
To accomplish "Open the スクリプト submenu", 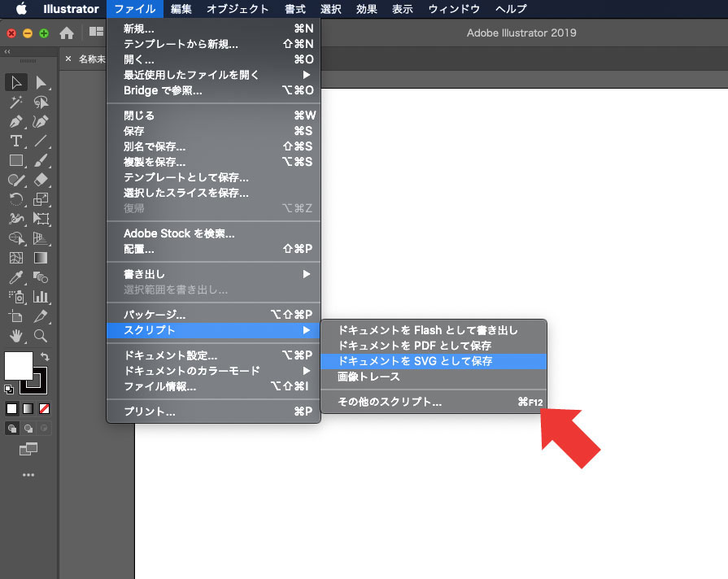I will point(214,330).
